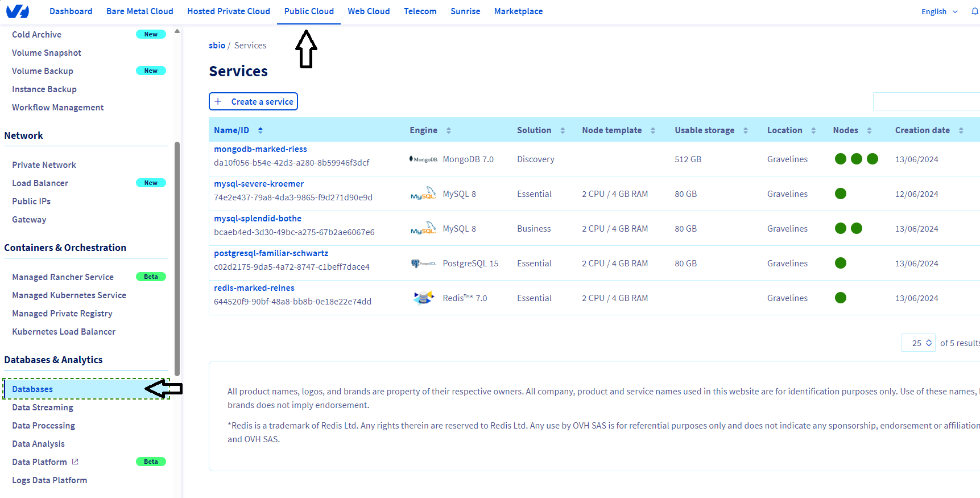This screenshot has width=980, height=498.
Task: Open Workflow Management in the sidebar
Action: tap(58, 108)
